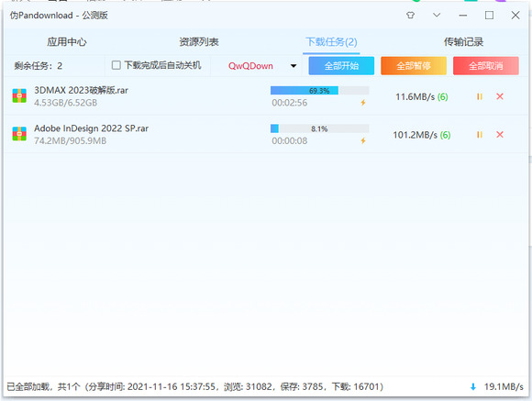Image resolution: width=532 pixels, height=401 pixels.
Task: Click the 00:02:56 remaining time
Action: coord(290,103)
